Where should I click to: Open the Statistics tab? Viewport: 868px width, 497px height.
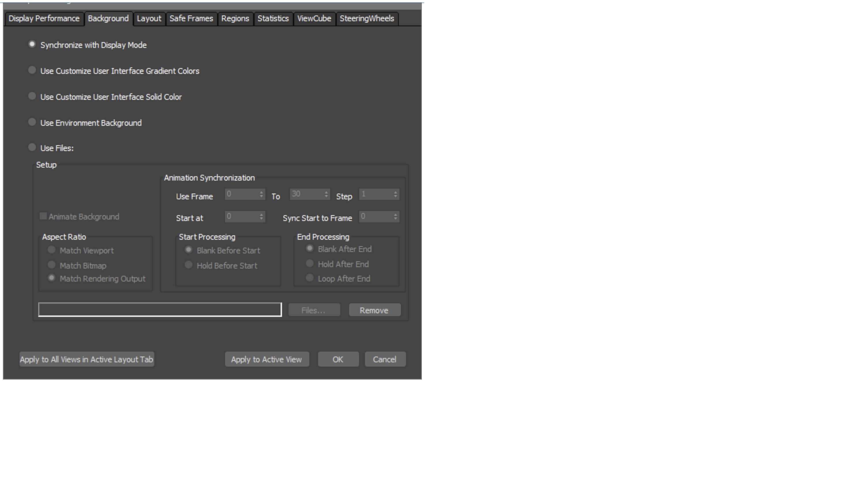[273, 18]
